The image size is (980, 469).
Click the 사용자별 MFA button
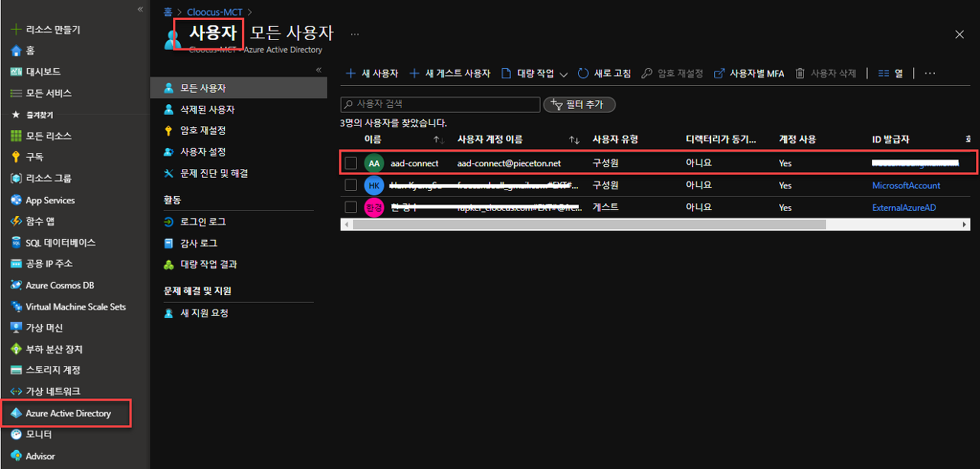tap(749, 74)
